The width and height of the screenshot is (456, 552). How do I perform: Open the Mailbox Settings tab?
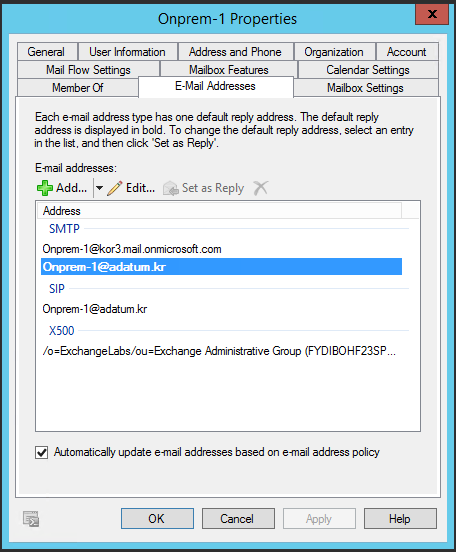[365, 87]
